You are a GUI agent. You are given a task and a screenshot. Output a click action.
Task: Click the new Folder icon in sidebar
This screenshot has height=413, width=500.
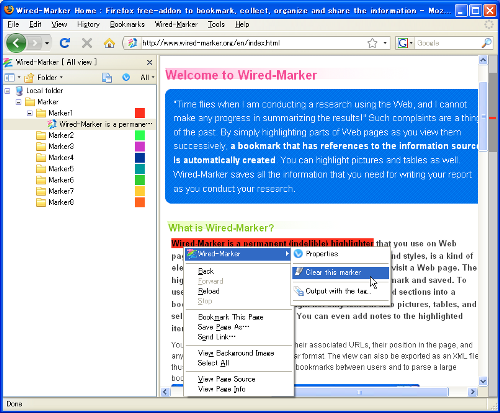click(x=29, y=77)
